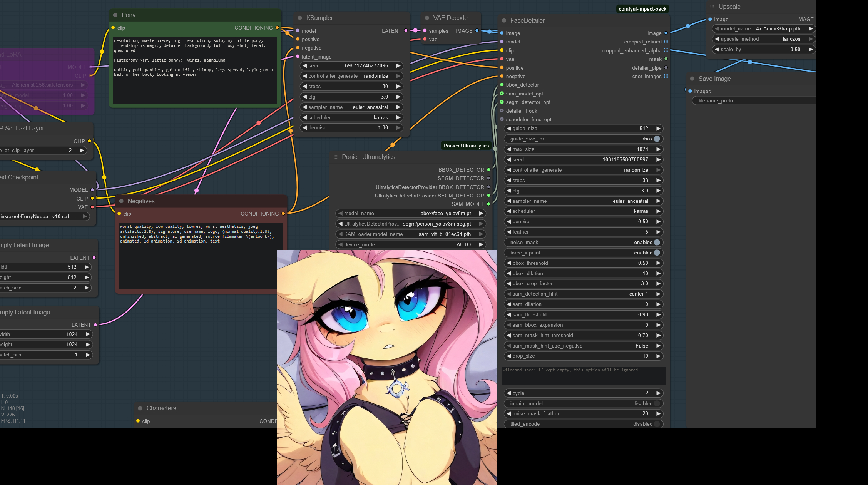Collapse the KSampler node using its dot
868x485 pixels.
(x=300, y=18)
